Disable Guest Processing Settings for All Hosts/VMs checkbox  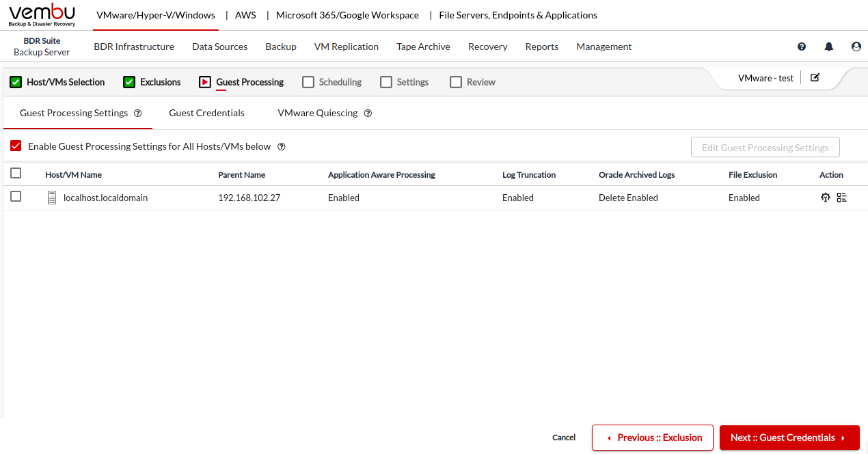point(16,146)
